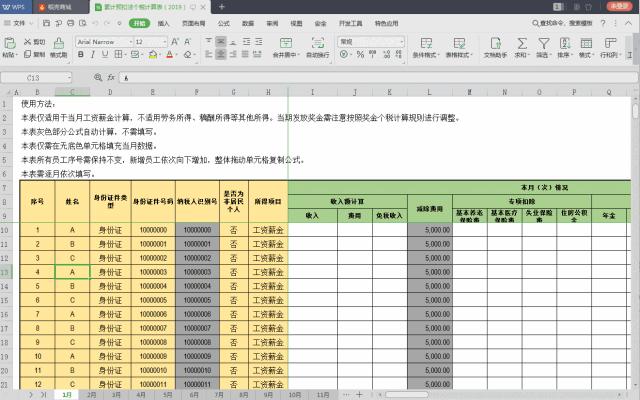Toggle bold formatting

click(x=80, y=54)
